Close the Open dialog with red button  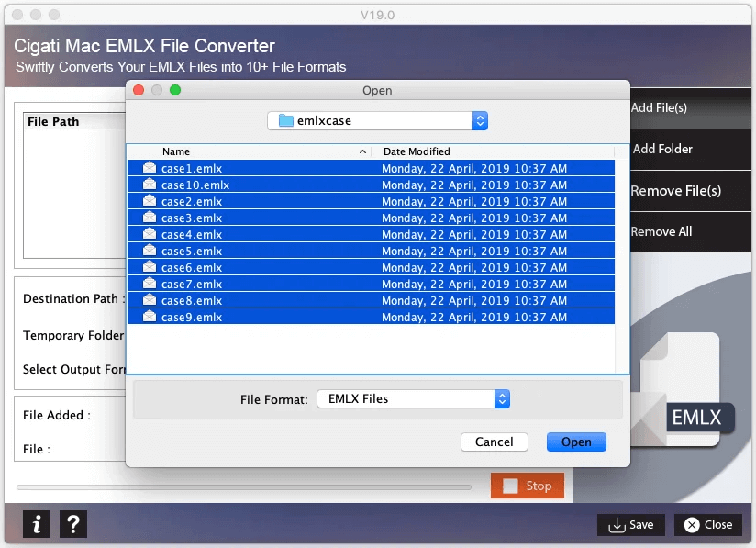(139, 90)
